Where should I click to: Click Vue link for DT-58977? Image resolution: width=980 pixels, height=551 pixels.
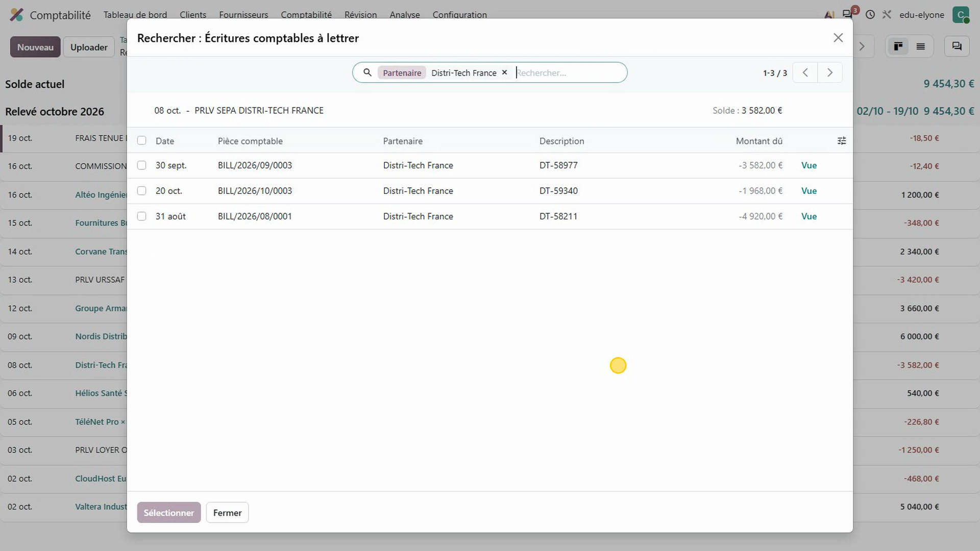809,165
